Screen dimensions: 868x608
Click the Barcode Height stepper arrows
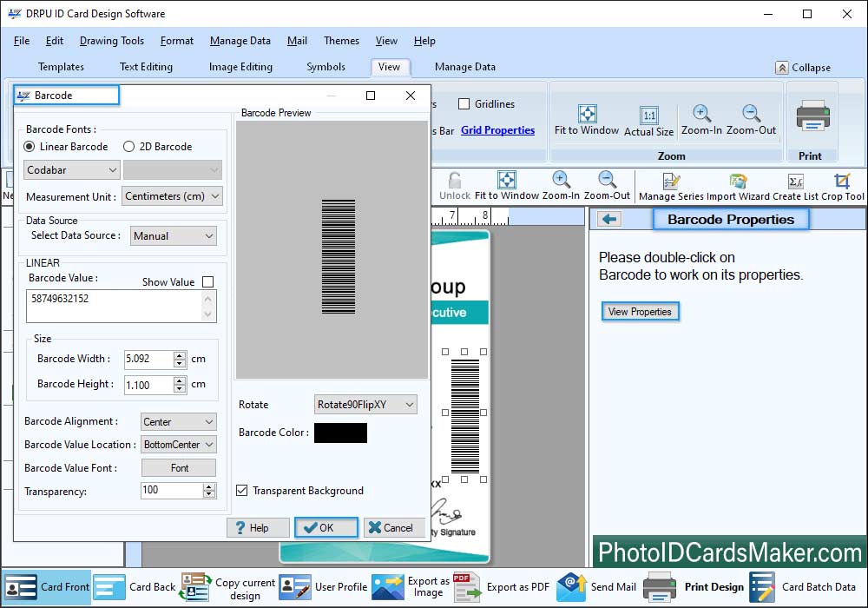(180, 385)
